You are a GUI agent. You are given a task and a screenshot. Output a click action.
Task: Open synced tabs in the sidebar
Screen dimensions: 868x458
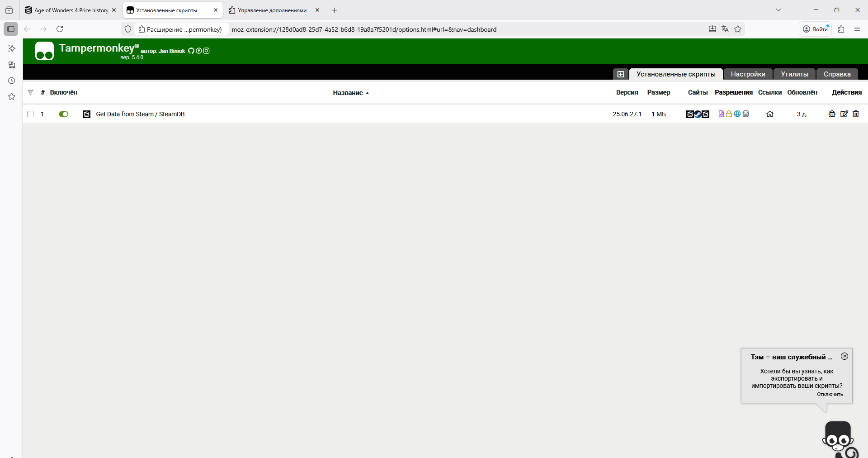tap(12, 65)
